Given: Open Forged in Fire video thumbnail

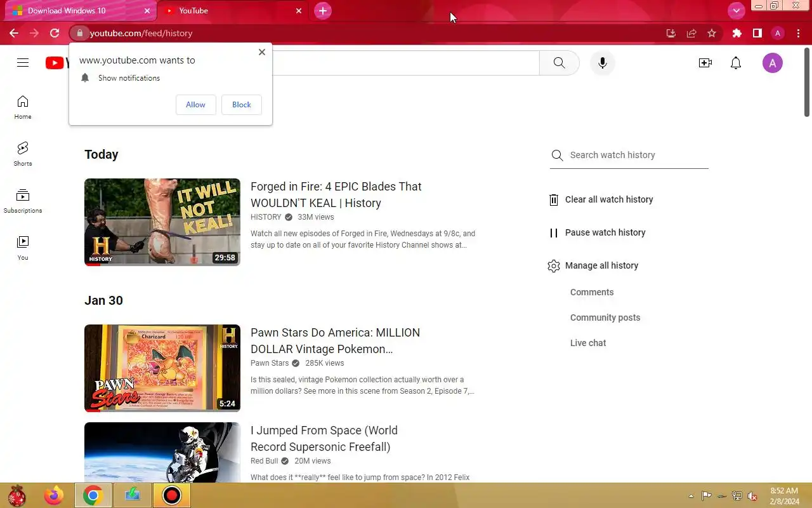Looking at the screenshot, I should click(162, 222).
